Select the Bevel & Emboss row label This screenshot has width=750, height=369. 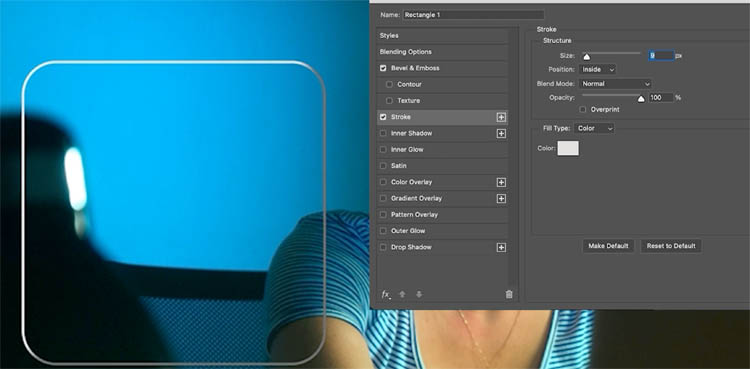point(415,68)
